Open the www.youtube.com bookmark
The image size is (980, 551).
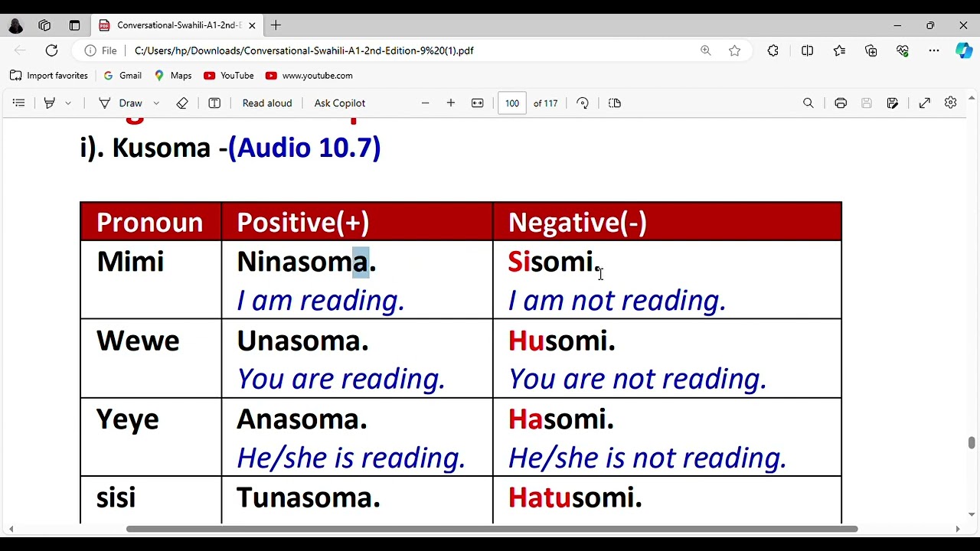pos(309,76)
